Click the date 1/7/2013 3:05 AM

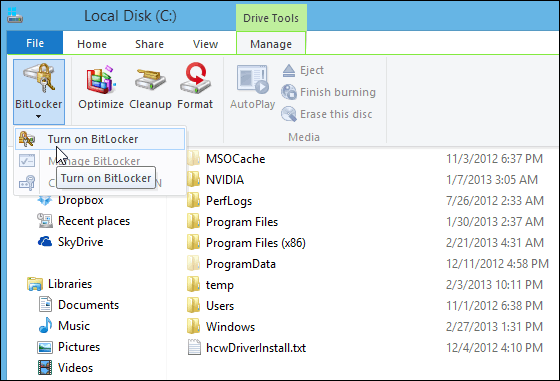(492, 180)
